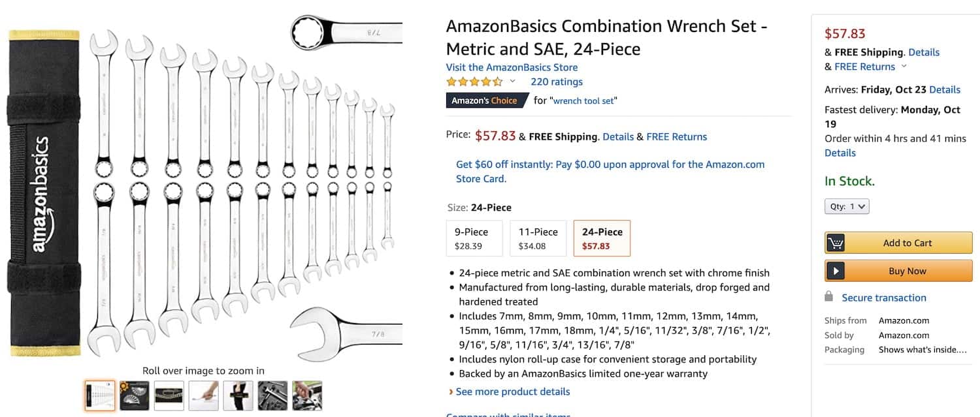Click the play arrow icon on Buy Now

point(835,271)
